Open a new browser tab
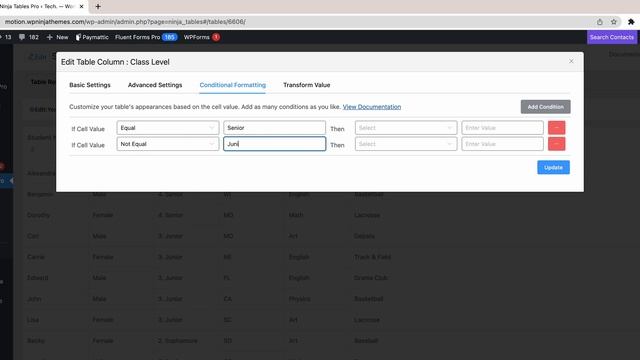Image resolution: width=640 pixels, height=360 pixels. 98,7
